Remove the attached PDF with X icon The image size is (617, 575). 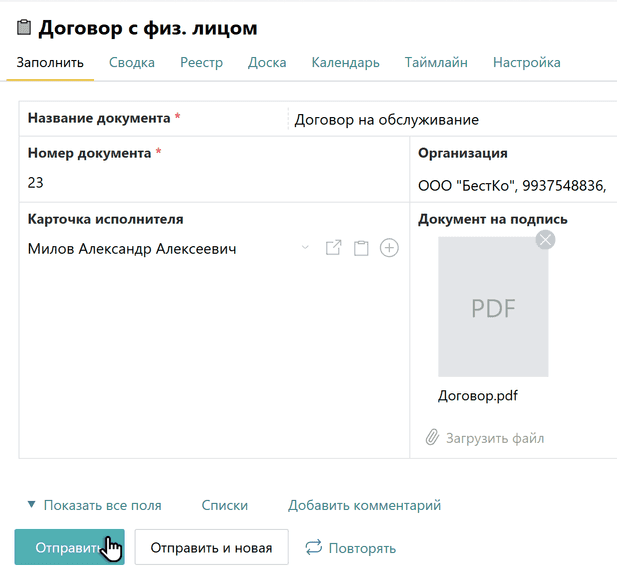pos(545,240)
